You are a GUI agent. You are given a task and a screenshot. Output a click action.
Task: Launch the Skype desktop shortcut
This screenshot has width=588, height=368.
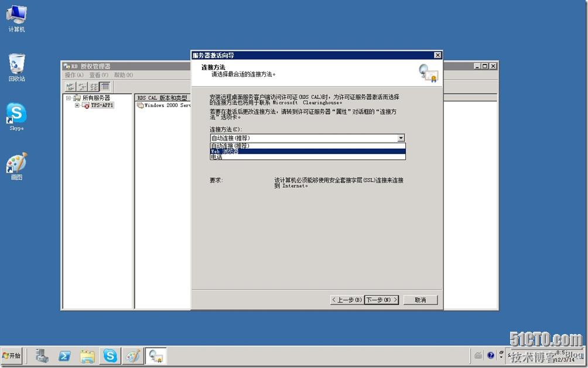(16, 116)
